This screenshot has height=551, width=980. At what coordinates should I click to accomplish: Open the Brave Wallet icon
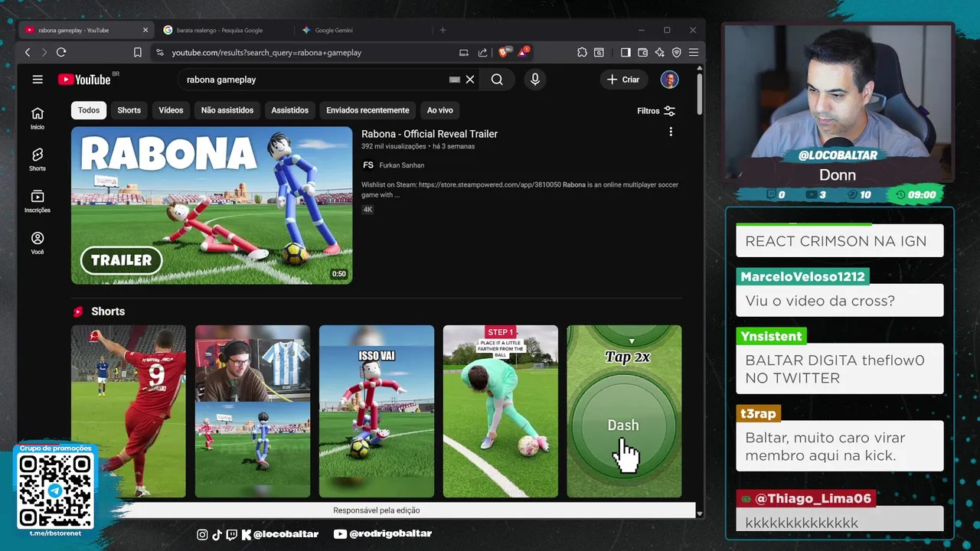tap(642, 52)
